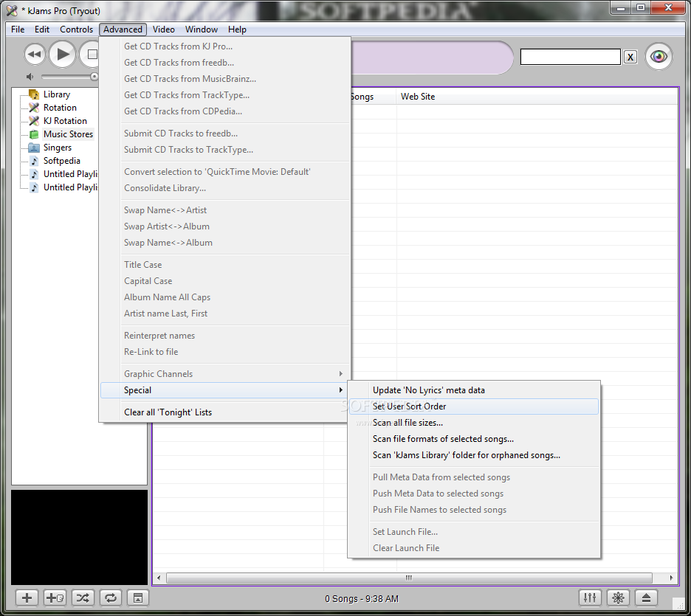The width and height of the screenshot is (691, 616).
Task: Open the equalizer mixer button
Action: click(x=590, y=598)
